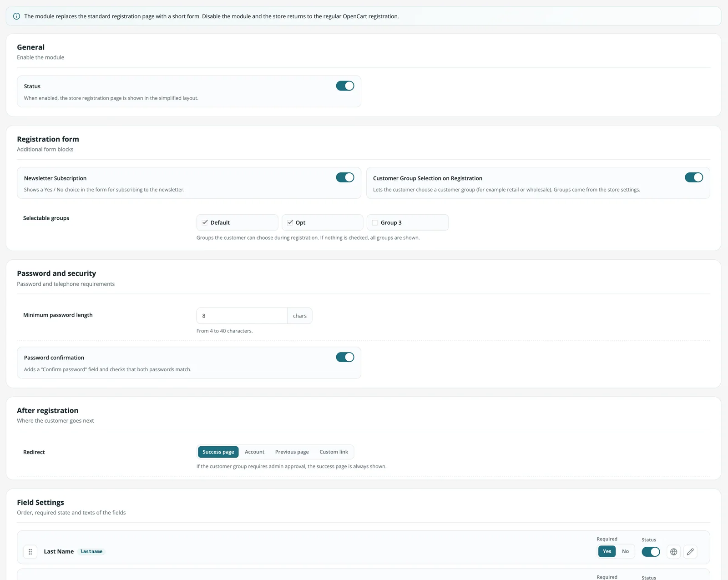The width and height of the screenshot is (728, 580).
Task: Click the 'After registration' heading
Action: 48,410
